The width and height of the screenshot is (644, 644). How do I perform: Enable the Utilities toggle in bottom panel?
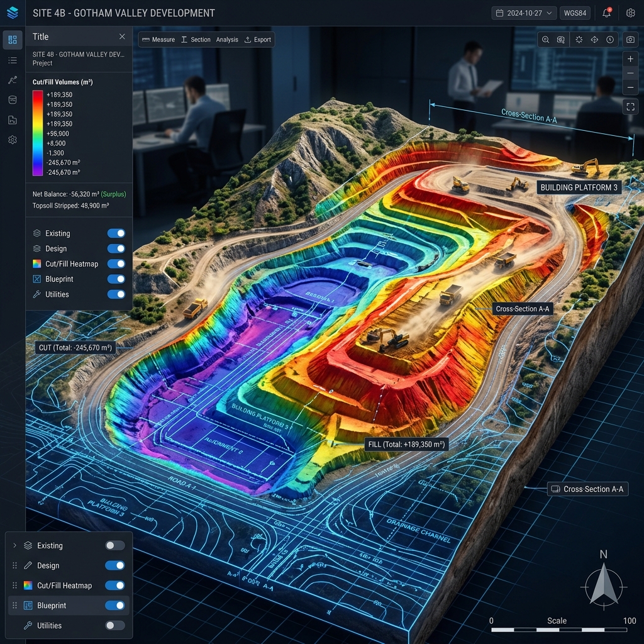(x=114, y=625)
